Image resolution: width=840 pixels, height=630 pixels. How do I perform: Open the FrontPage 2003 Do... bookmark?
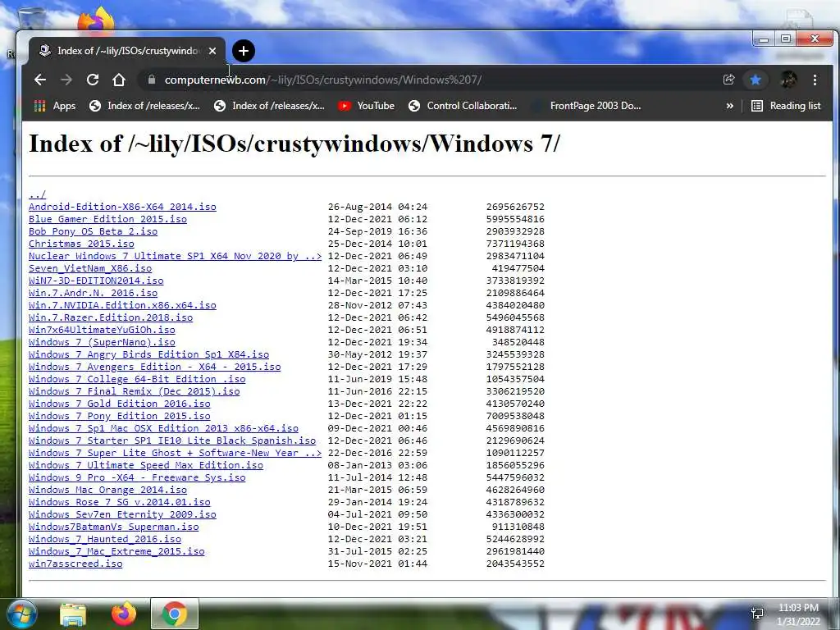[x=587, y=106]
